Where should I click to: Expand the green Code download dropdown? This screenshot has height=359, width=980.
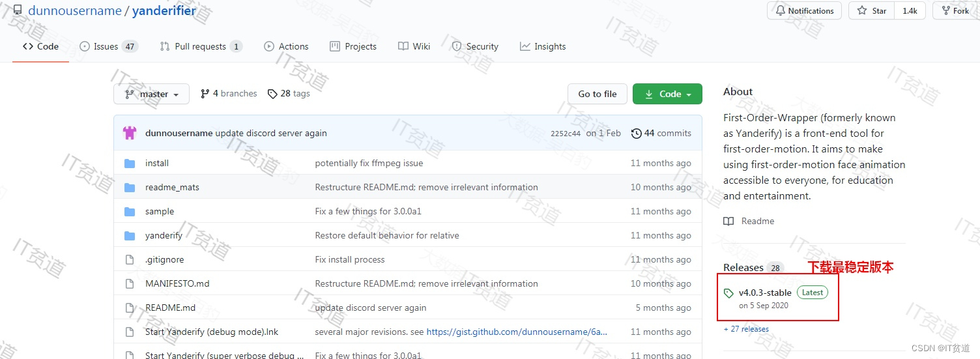pos(667,94)
